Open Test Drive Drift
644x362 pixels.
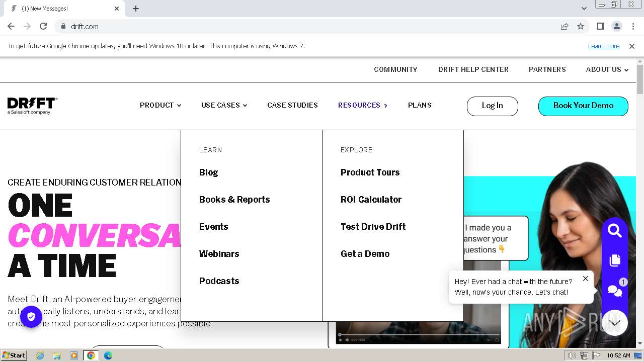pos(373,227)
